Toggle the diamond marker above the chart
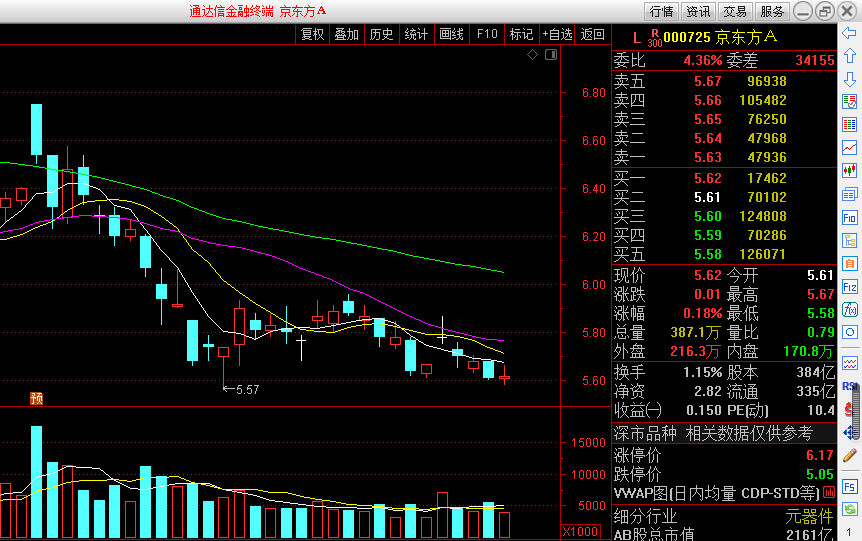 [x=532, y=54]
